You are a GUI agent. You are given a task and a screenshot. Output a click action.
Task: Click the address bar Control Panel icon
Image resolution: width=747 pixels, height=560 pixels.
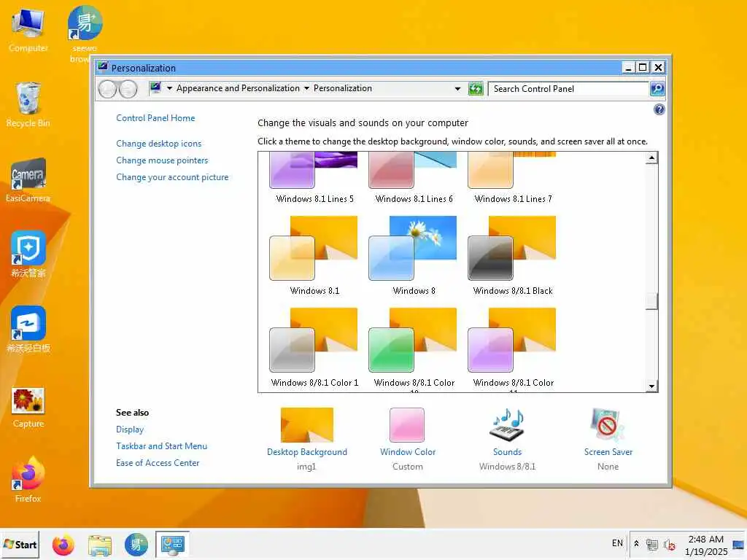pos(156,87)
